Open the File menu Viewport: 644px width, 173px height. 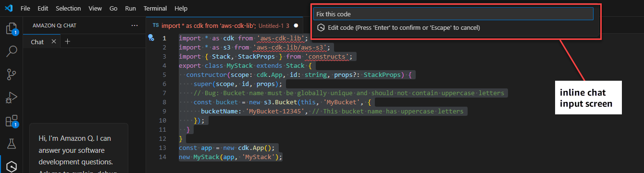click(x=25, y=9)
